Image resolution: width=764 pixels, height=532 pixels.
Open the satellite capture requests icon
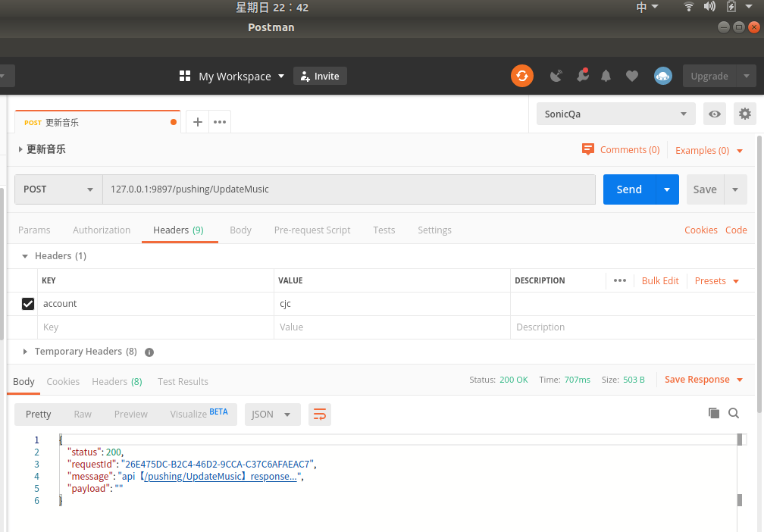[556, 76]
